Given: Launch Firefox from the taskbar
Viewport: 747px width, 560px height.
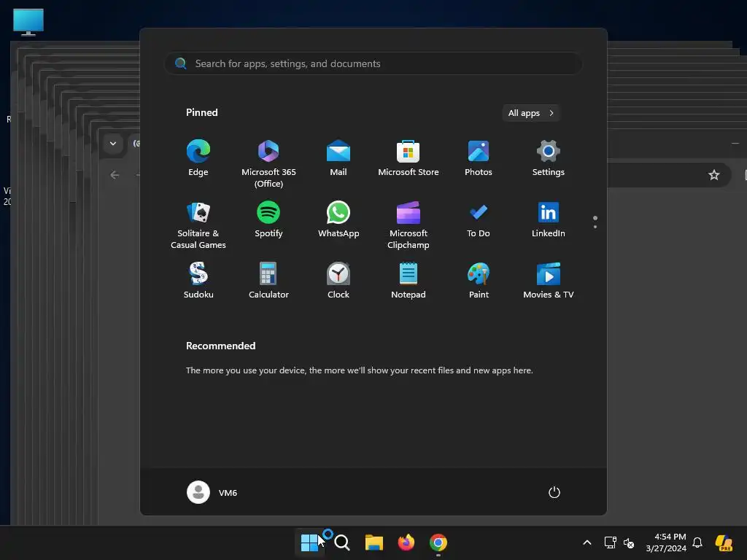Looking at the screenshot, I should coord(406,542).
